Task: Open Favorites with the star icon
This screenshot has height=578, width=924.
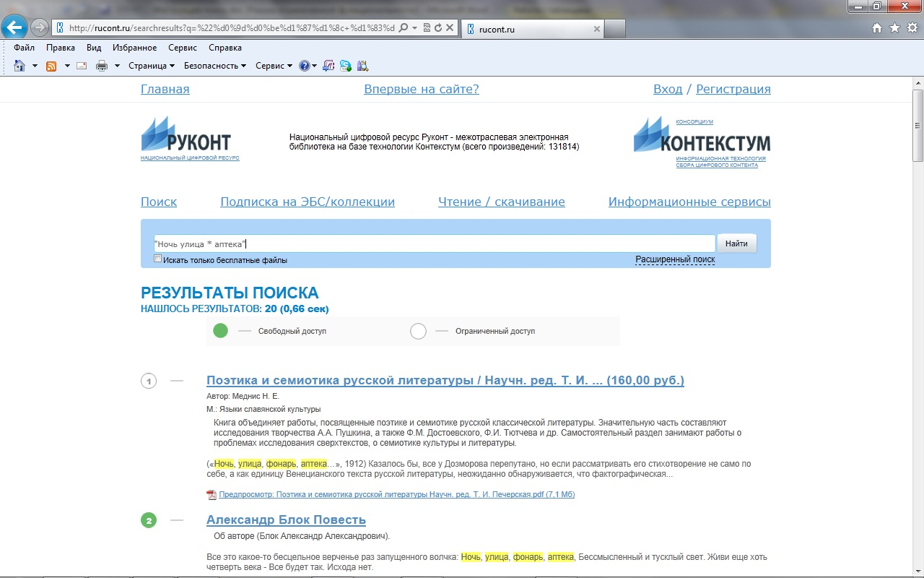Action: (x=894, y=28)
